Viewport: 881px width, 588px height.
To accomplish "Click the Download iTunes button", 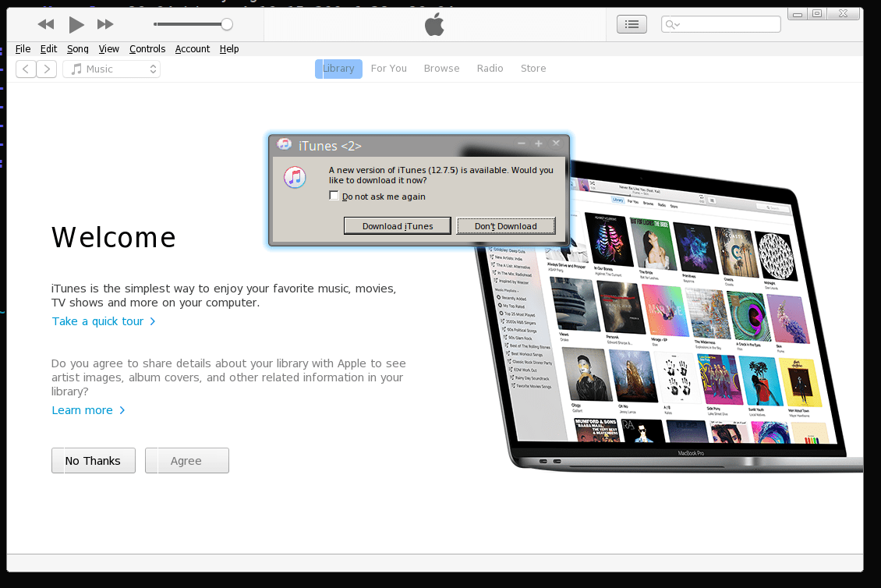I will [397, 225].
